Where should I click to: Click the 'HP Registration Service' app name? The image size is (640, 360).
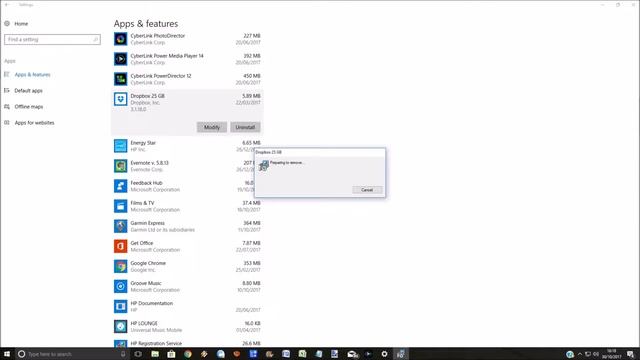tap(156, 343)
